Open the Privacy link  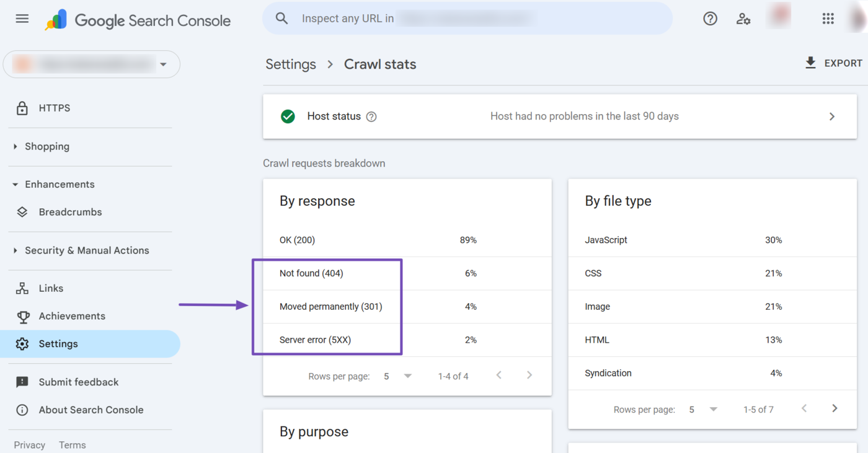[x=29, y=444]
